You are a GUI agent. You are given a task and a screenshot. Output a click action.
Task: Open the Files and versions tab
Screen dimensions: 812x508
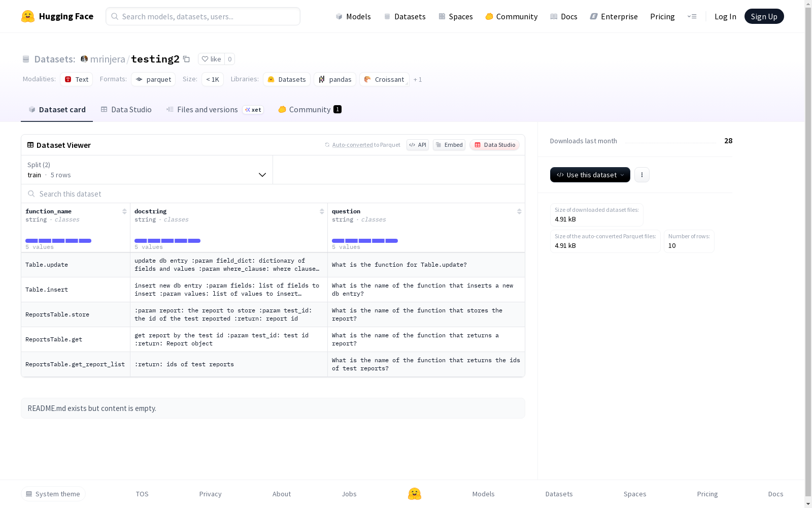215,110
